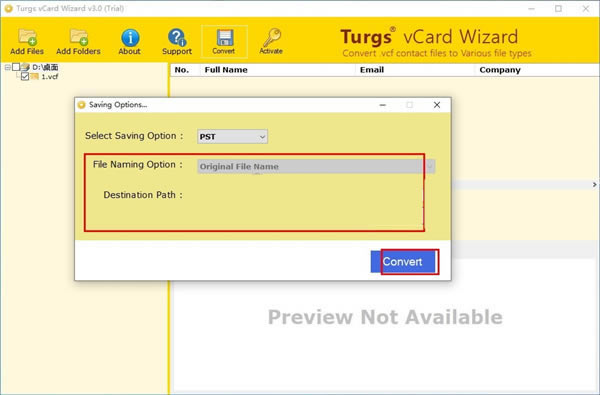Open the Support help icon
Screen dimensions: 600x395
click(177, 41)
